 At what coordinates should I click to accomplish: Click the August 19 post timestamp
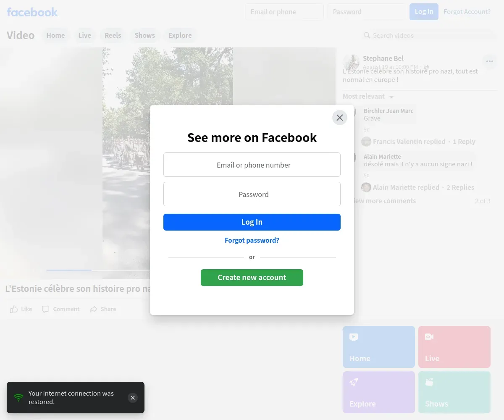coord(390,67)
